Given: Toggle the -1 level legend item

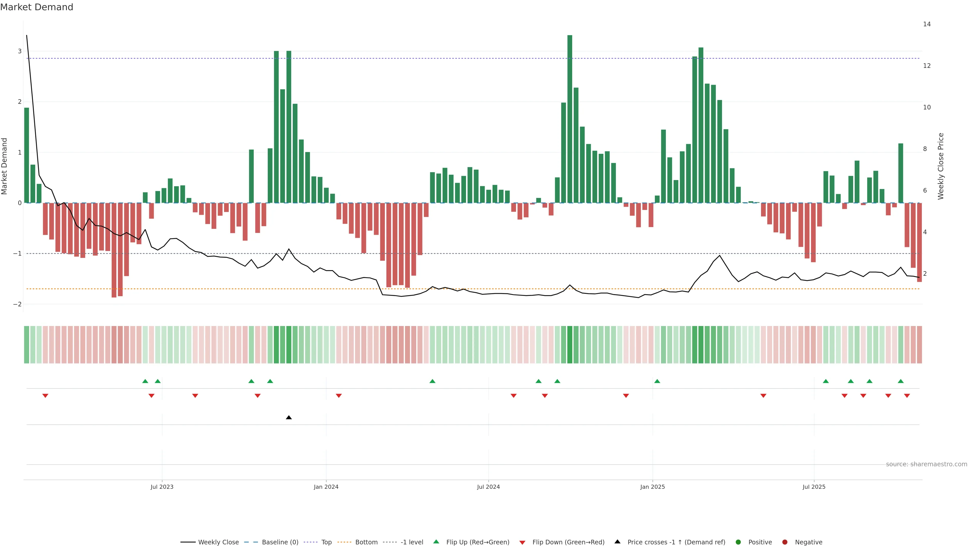Looking at the screenshot, I should click(x=412, y=542).
